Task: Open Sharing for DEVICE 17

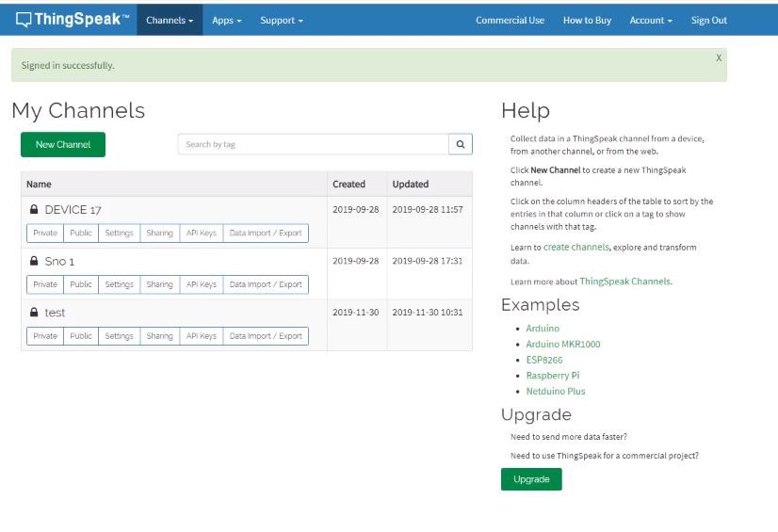Action: [160, 233]
